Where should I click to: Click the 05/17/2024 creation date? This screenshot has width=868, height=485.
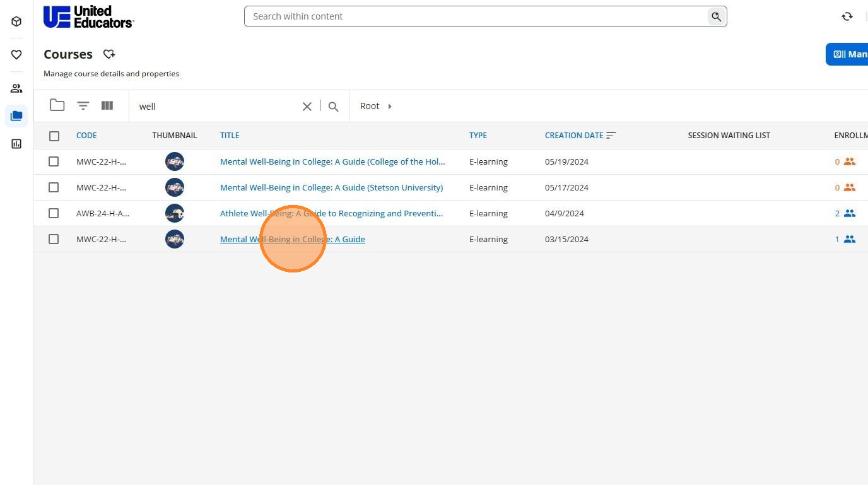pos(566,187)
